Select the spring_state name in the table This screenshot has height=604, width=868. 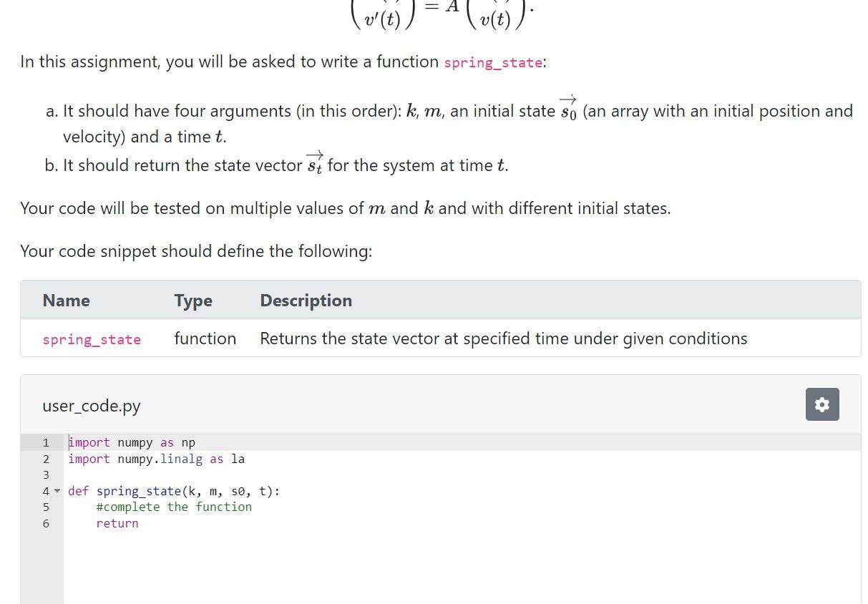click(x=92, y=339)
